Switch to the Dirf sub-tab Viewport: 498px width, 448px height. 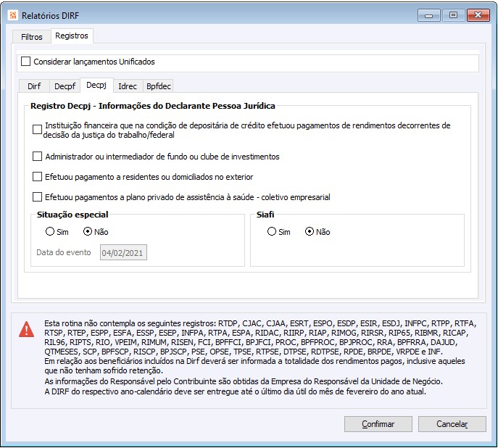[x=34, y=86]
